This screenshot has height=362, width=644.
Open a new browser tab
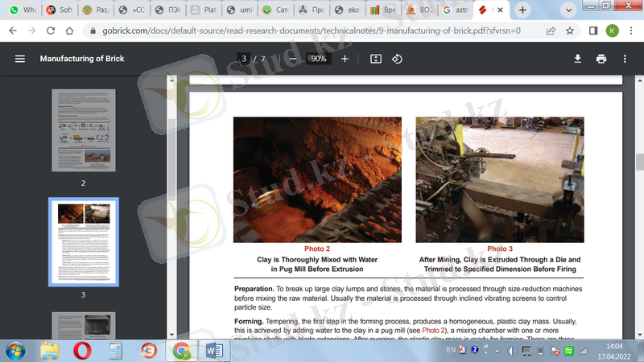point(522,10)
